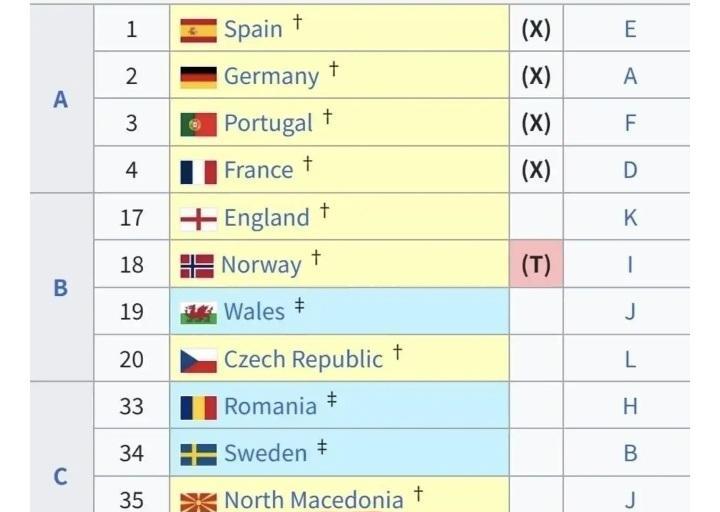The height and width of the screenshot is (512, 720).
Task: Click the France flag icon
Action: 198,171
